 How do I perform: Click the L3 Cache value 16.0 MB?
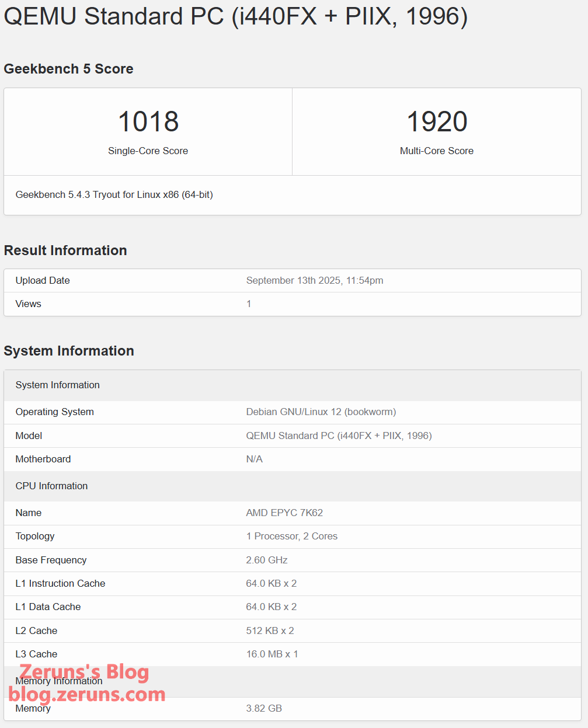pos(272,654)
